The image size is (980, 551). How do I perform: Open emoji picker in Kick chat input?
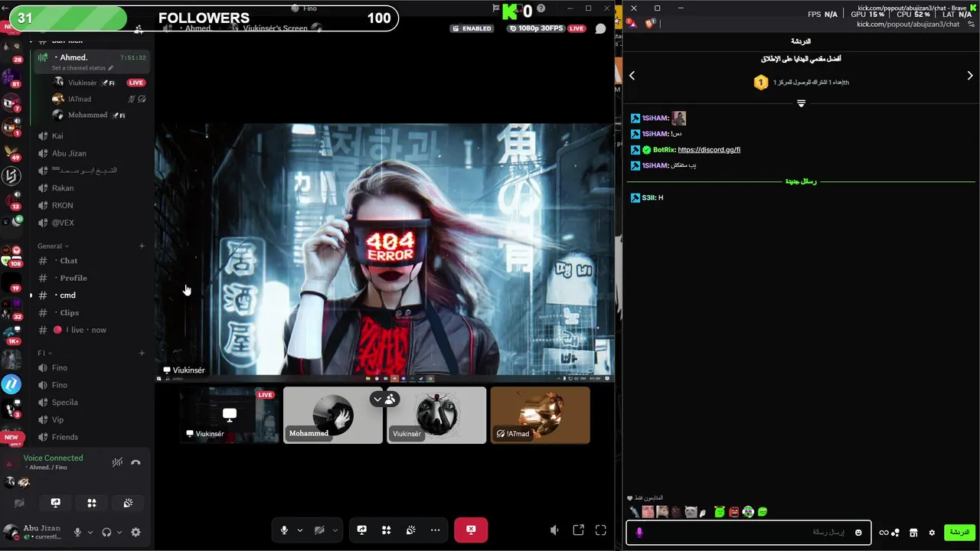pyautogui.click(x=858, y=533)
